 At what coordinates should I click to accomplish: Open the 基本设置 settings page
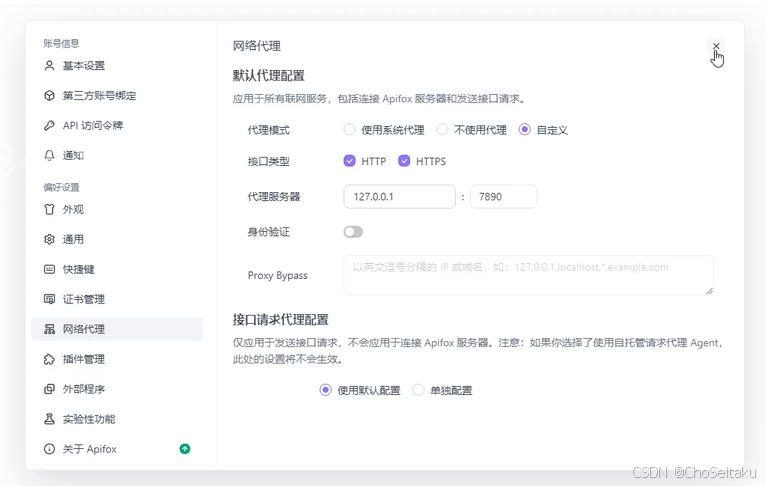pyautogui.click(x=117, y=66)
